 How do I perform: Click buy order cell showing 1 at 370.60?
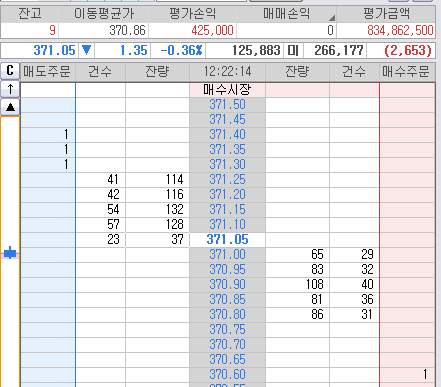pos(407,375)
